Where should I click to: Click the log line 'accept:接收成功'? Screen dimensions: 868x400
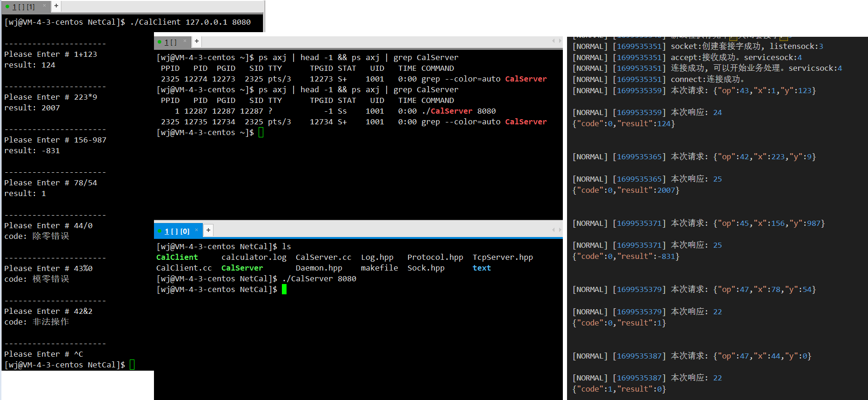tap(688, 58)
